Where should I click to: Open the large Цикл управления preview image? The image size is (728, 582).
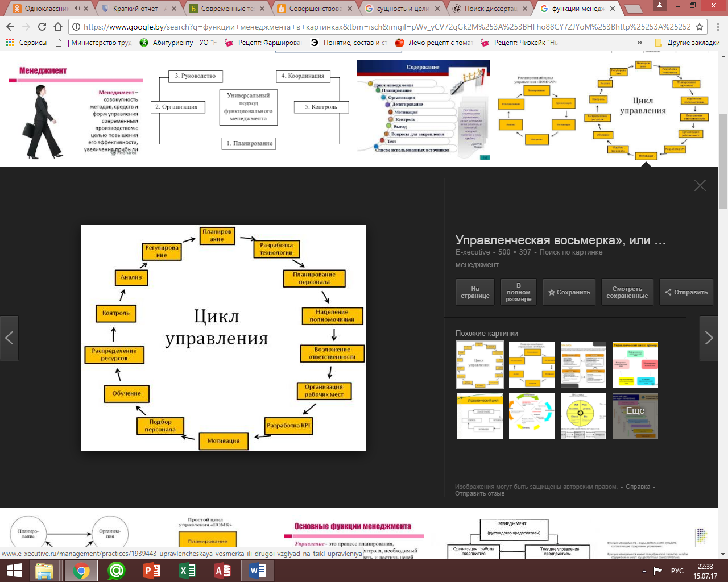[224, 338]
